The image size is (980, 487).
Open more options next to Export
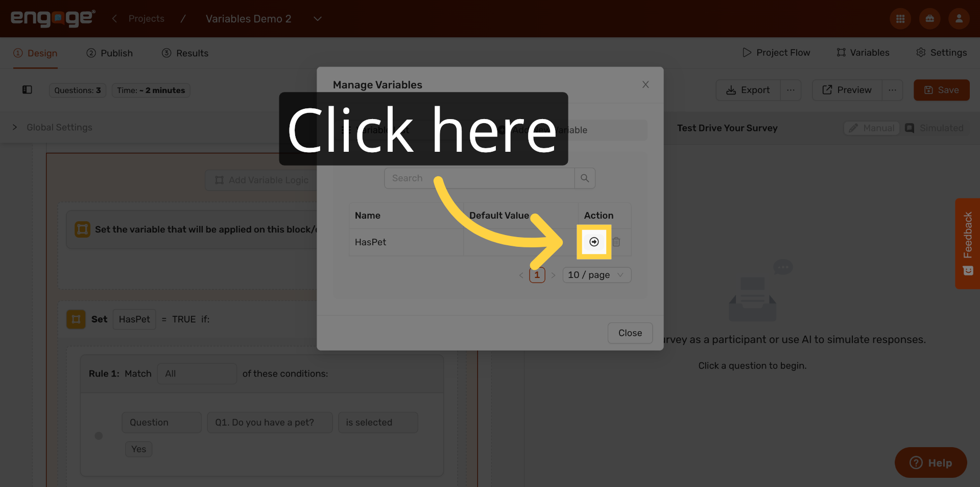[x=791, y=90]
